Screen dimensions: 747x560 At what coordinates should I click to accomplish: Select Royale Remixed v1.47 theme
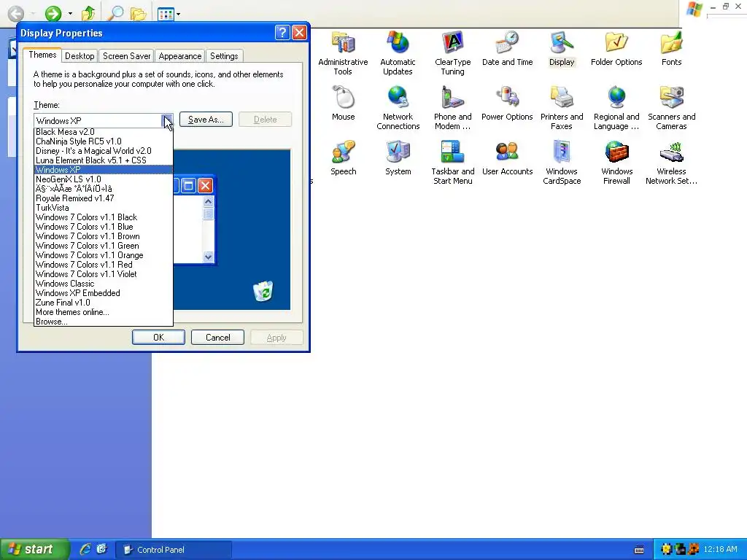104,198
